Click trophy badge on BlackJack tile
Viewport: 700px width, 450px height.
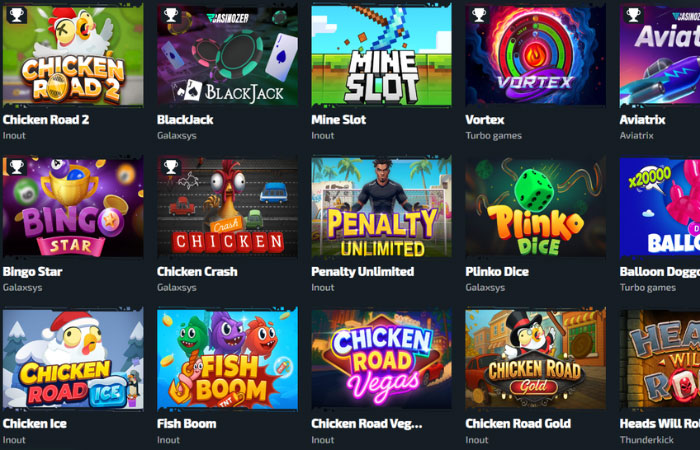point(171,15)
